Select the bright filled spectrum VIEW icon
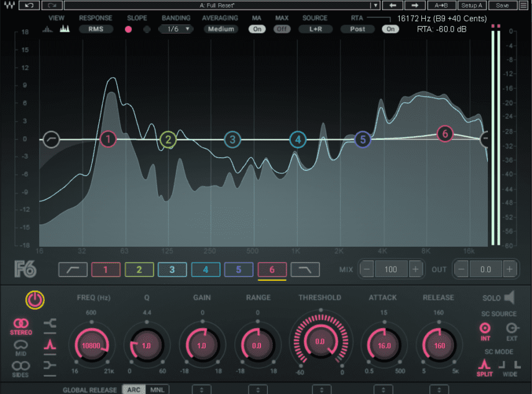The image size is (532, 394). (x=65, y=29)
